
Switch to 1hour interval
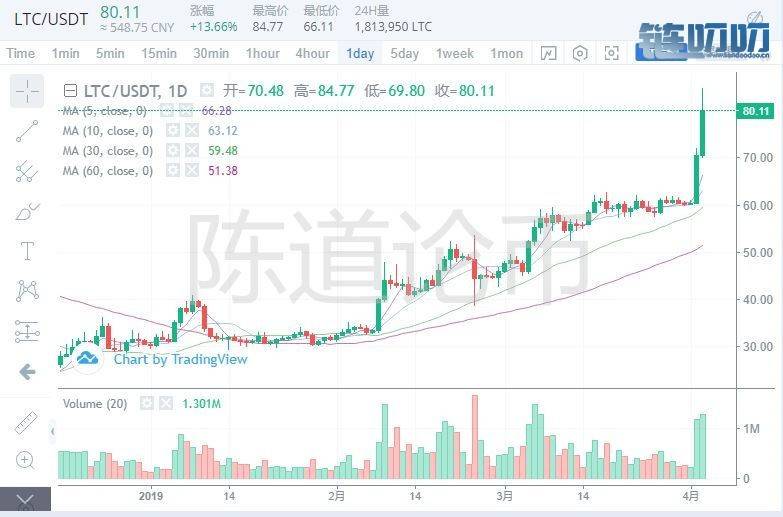pos(263,53)
